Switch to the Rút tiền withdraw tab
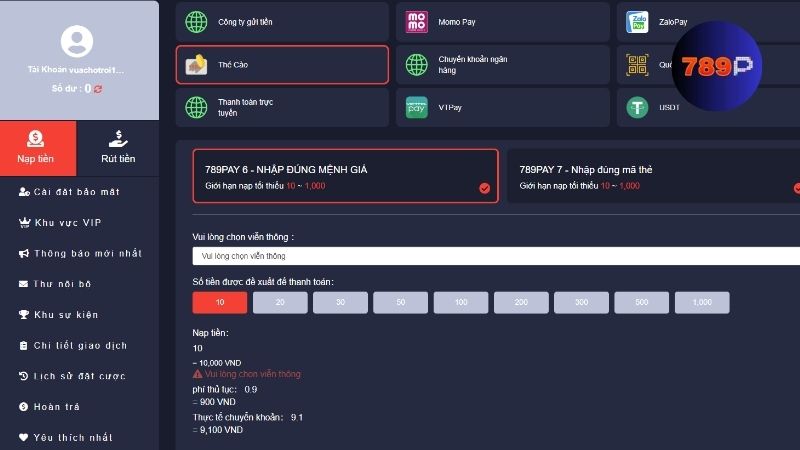The height and width of the screenshot is (450, 800). [118, 148]
